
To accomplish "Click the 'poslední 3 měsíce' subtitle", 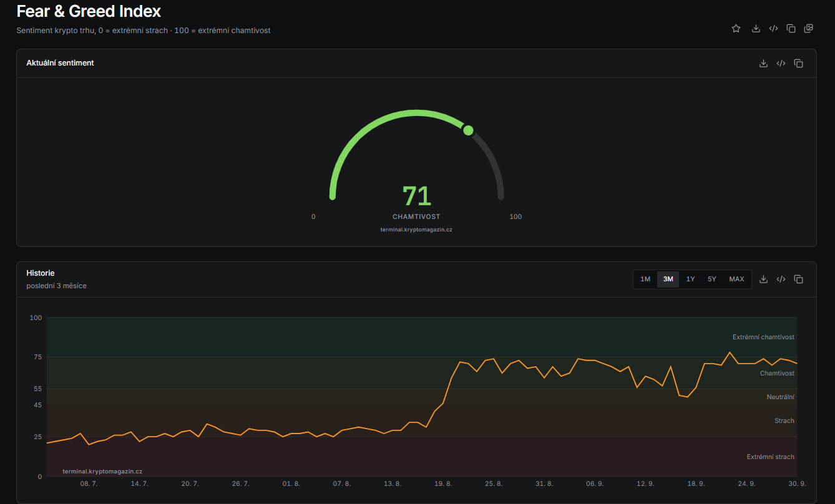I will point(57,286).
